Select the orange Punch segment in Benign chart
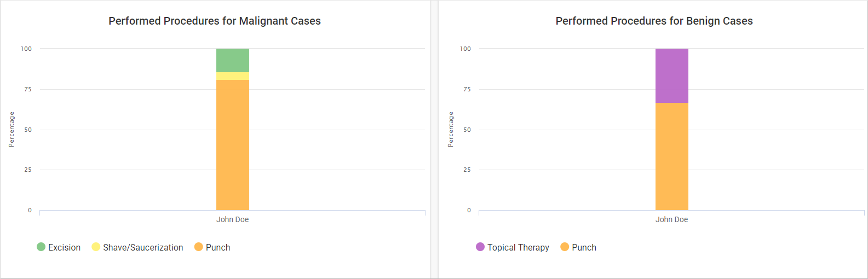Image resolution: width=868 pixels, height=279 pixels. [672, 156]
